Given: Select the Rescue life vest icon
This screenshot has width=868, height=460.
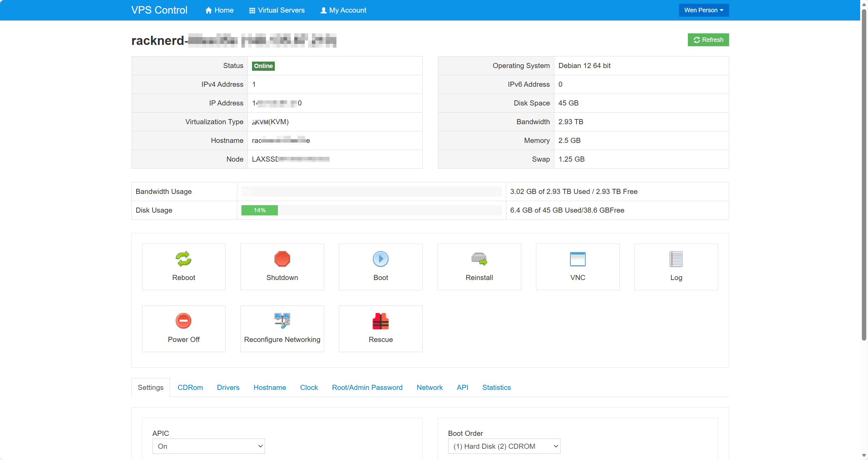Looking at the screenshot, I should click(x=380, y=321).
